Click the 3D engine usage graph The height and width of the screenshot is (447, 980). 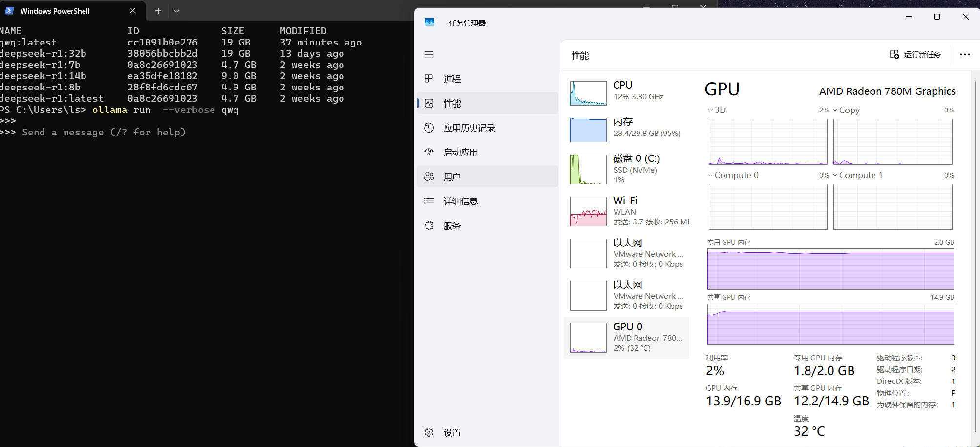pyautogui.click(x=768, y=142)
